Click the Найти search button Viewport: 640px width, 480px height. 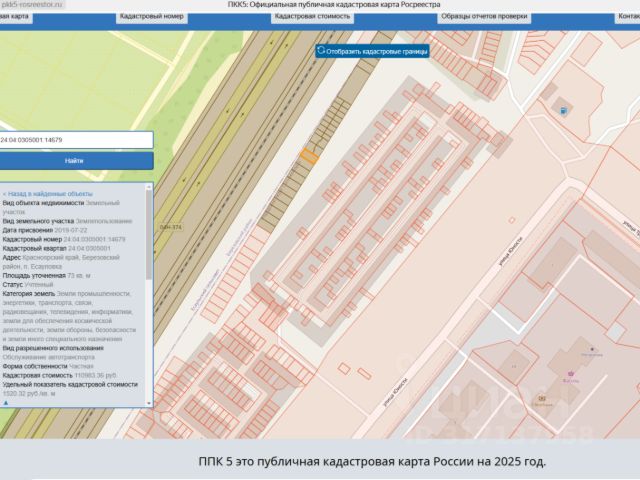pyautogui.click(x=76, y=161)
